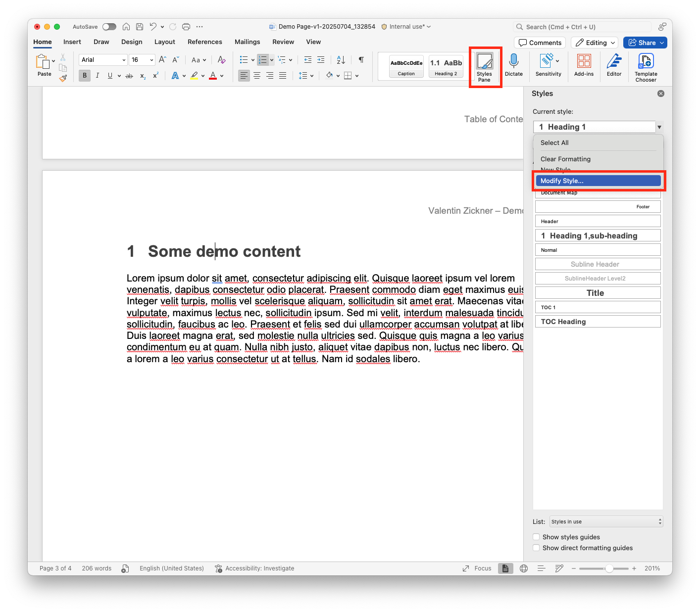Open the Comments panel button

(540, 43)
